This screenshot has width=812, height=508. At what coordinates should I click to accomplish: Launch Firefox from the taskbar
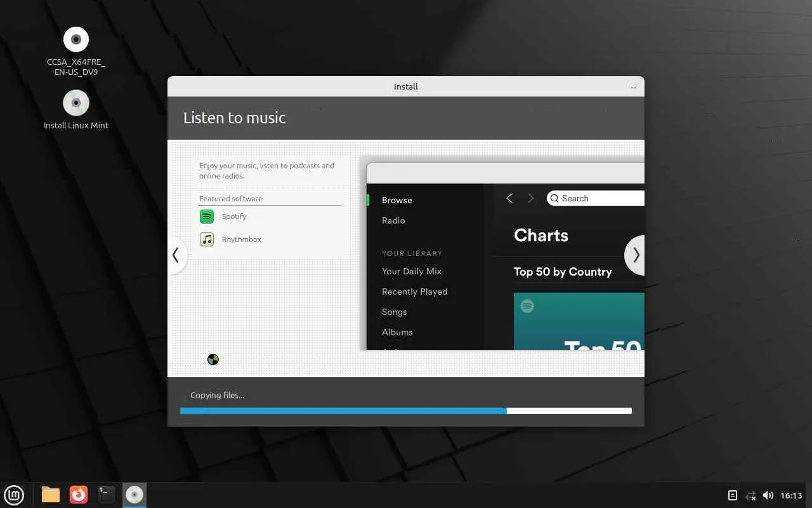pyautogui.click(x=79, y=495)
